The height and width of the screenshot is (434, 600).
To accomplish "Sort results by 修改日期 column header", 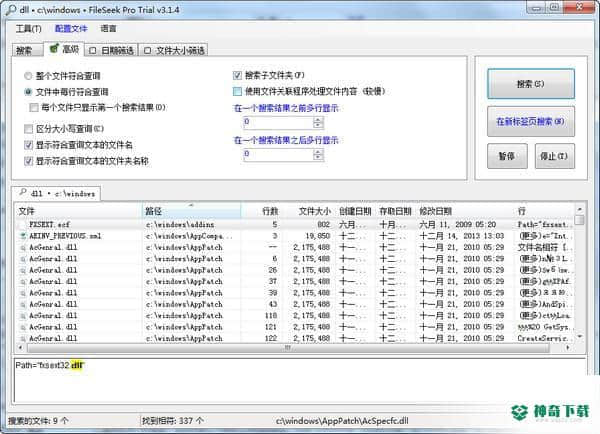I will (x=465, y=211).
